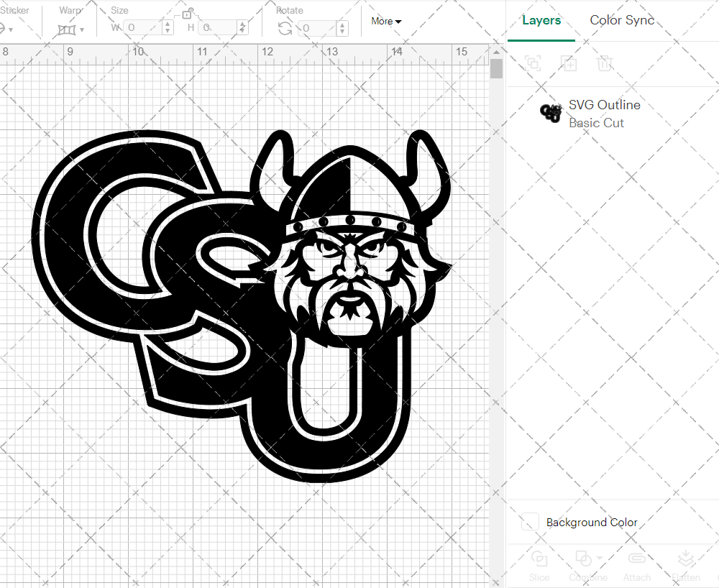Image resolution: width=719 pixels, height=588 pixels.
Task: Switch to the Layers tab
Action: [x=541, y=20]
